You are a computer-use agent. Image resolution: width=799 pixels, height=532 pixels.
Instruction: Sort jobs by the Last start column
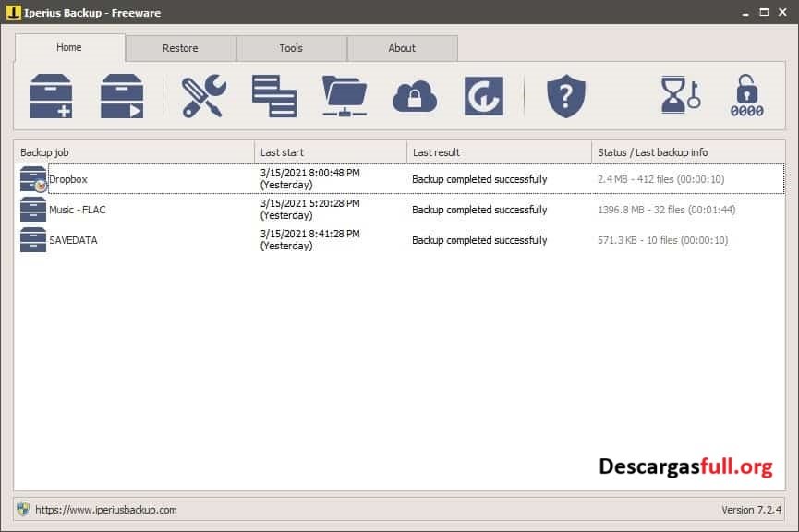click(330, 151)
